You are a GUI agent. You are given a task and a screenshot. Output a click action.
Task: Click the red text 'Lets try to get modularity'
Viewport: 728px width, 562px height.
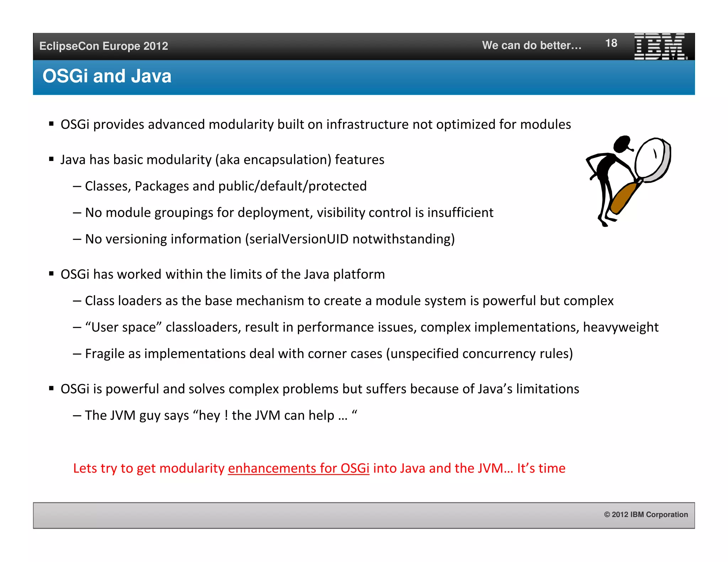[x=149, y=468]
